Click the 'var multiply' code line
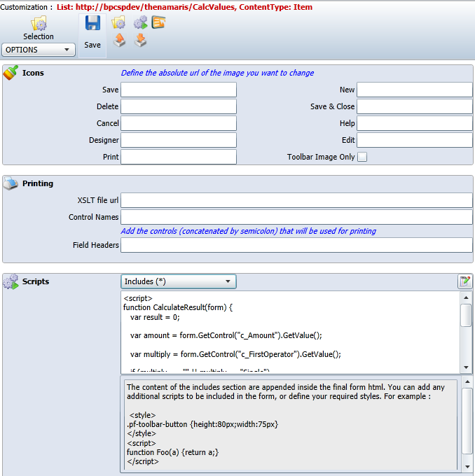Image resolution: width=475 pixels, height=476 pixels. pyautogui.click(x=235, y=354)
